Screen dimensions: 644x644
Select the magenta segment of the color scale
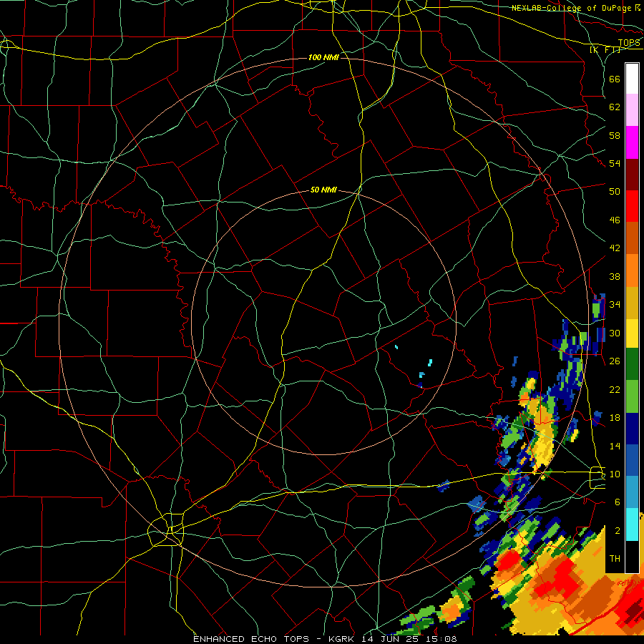tap(632, 142)
